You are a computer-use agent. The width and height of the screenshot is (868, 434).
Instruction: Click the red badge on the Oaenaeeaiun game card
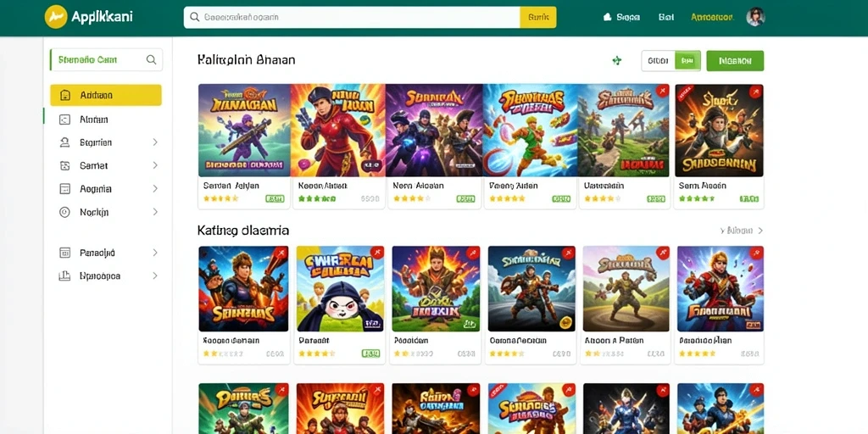[x=568, y=253]
